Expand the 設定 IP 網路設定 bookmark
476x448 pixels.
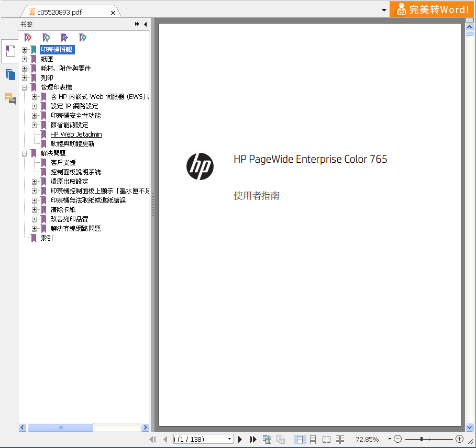(x=35, y=106)
